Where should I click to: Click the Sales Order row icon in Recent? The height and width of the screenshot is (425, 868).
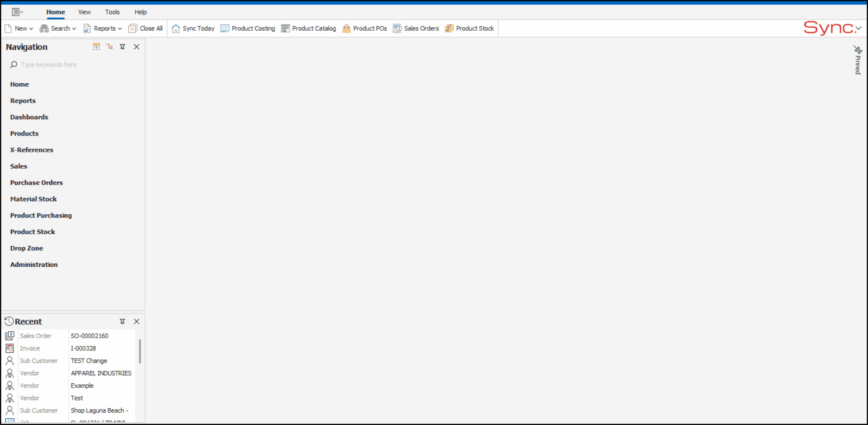pyautogui.click(x=9, y=336)
